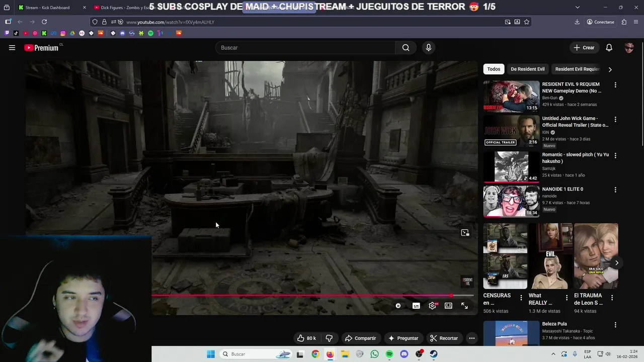Click the Crear button
The width and height of the screenshot is (644, 362).
[x=584, y=48]
